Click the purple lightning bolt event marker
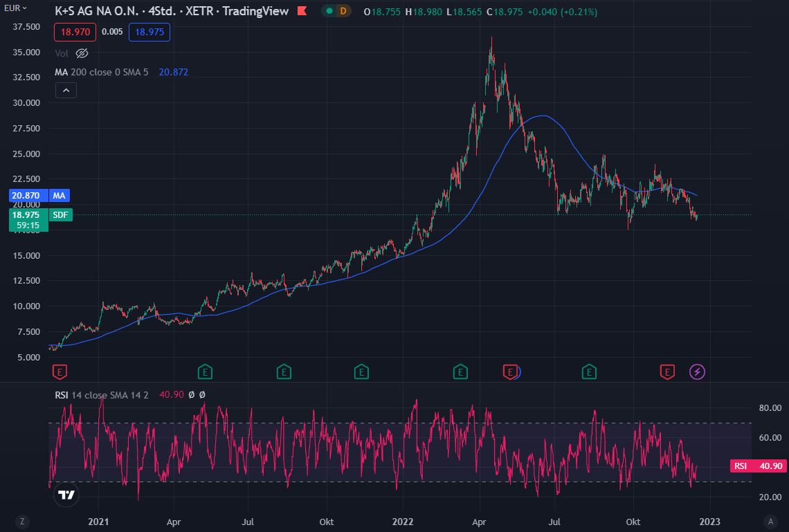 [697, 372]
